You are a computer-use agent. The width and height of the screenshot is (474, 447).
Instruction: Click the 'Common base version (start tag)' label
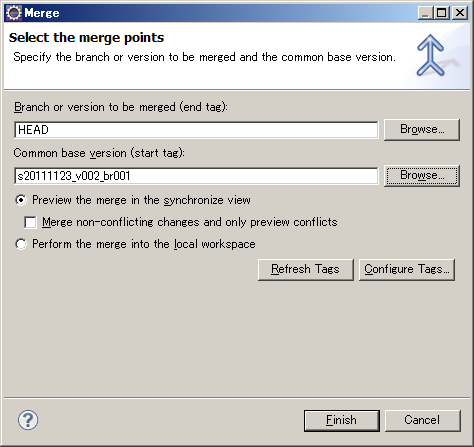click(x=99, y=153)
